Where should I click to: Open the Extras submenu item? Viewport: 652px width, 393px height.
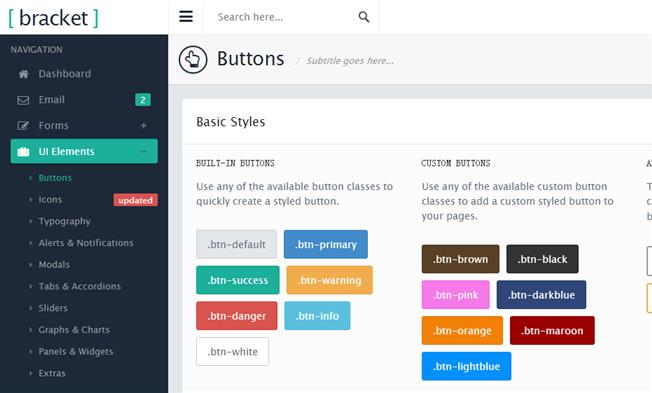52,373
